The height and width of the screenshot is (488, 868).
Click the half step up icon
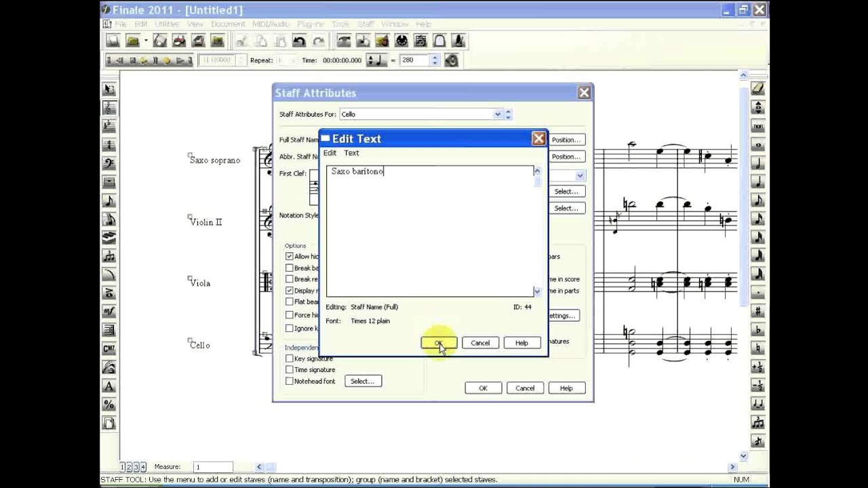point(758,367)
